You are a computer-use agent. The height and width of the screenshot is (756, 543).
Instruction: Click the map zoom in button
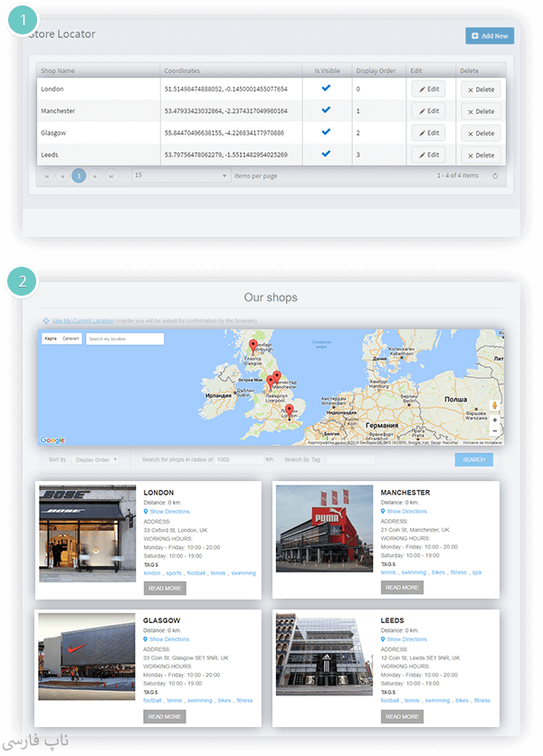pos(494,421)
